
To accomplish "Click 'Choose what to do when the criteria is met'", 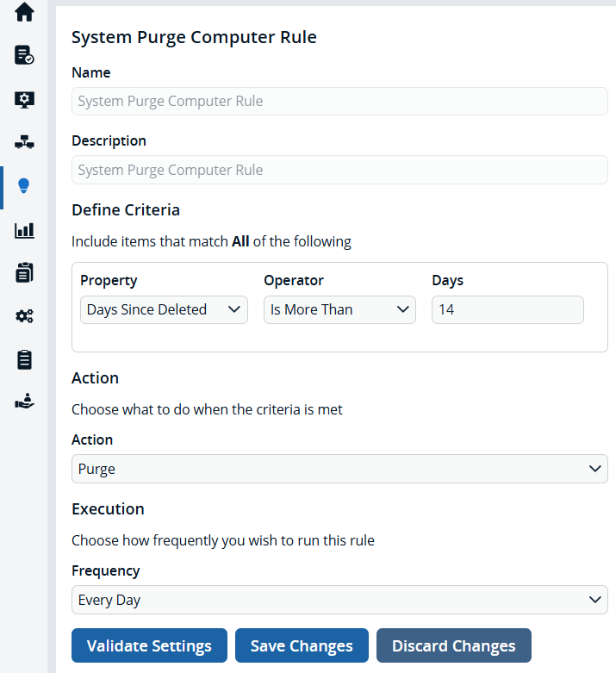I will (207, 409).
